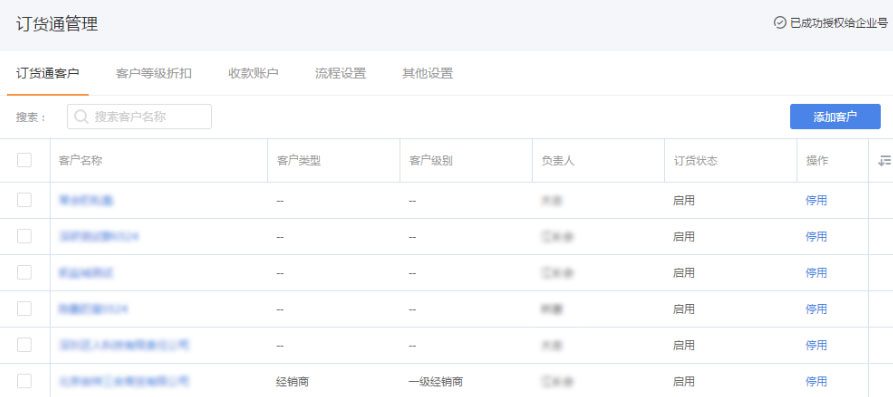Select the fifth customer row's checkbox
The height and width of the screenshot is (397, 893).
click(x=24, y=345)
